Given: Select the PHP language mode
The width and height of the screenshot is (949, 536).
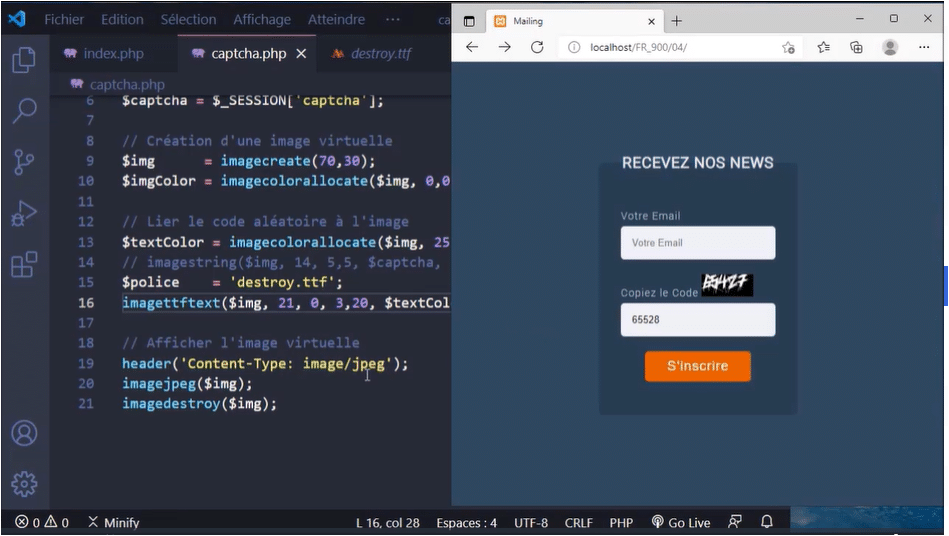Looking at the screenshot, I should 621,523.
